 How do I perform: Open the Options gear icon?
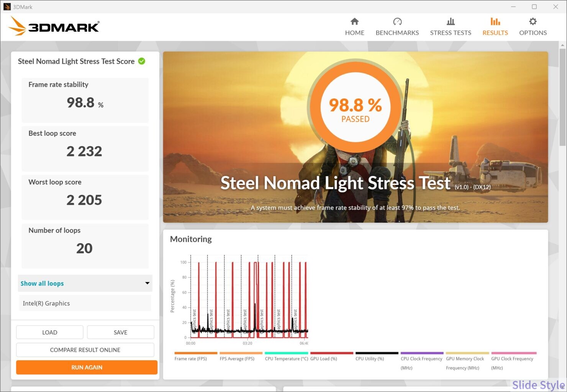click(x=533, y=21)
